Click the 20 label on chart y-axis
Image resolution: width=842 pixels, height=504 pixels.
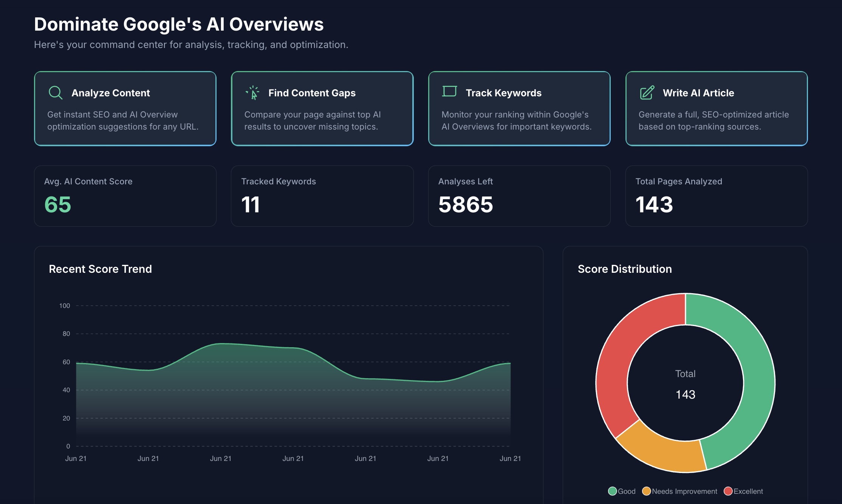point(66,418)
